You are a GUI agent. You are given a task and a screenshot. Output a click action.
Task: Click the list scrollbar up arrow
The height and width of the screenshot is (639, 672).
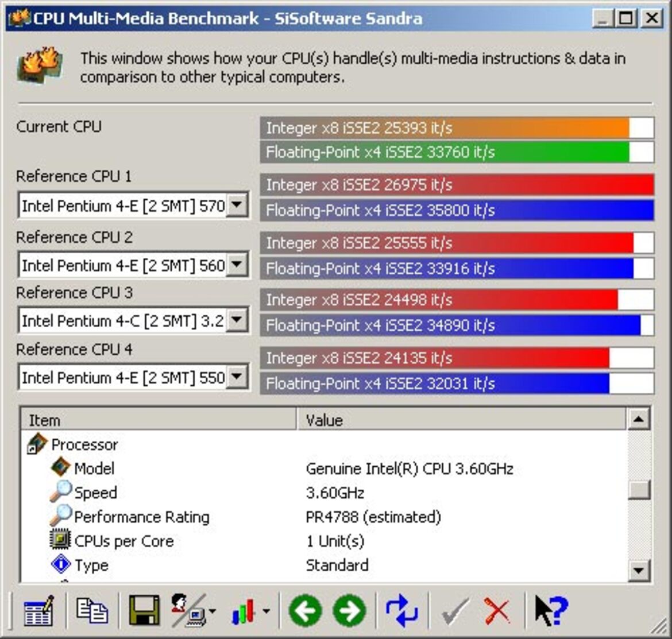(x=639, y=419)
